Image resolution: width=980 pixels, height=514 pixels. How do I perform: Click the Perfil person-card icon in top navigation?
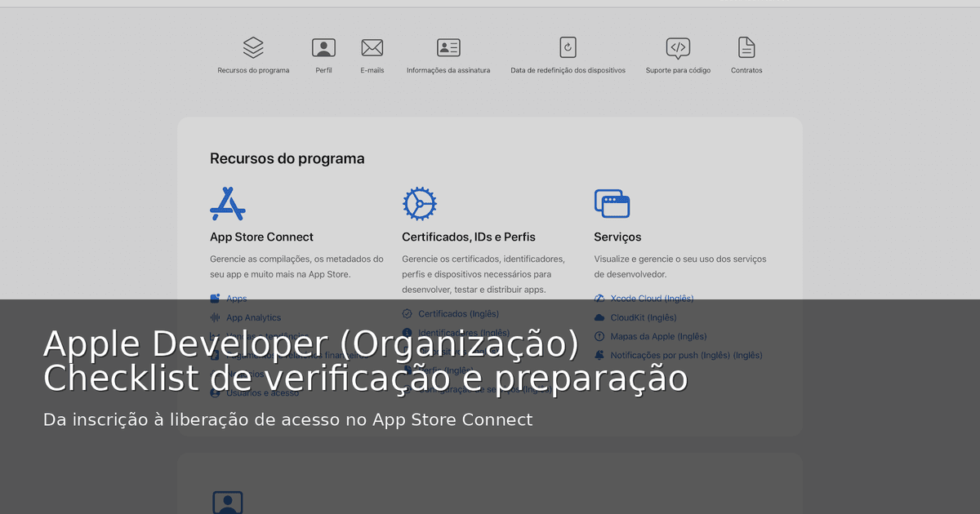[323, 47]
